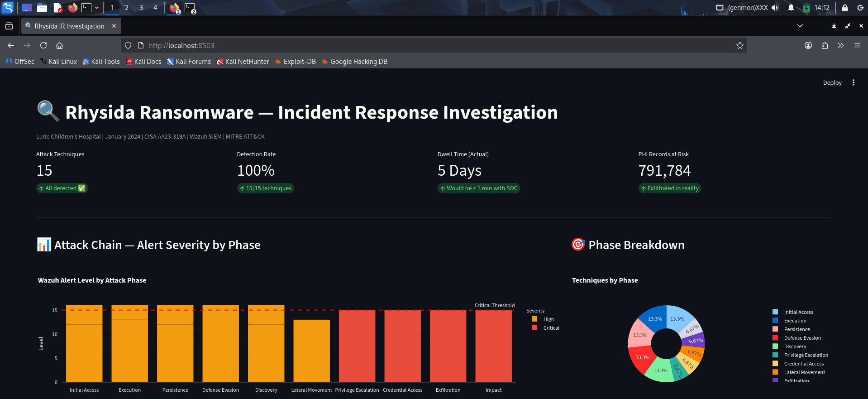868x399 pixels.
Task: Toggle Initial Access in the pie legend
Action: tap(793, 312)
